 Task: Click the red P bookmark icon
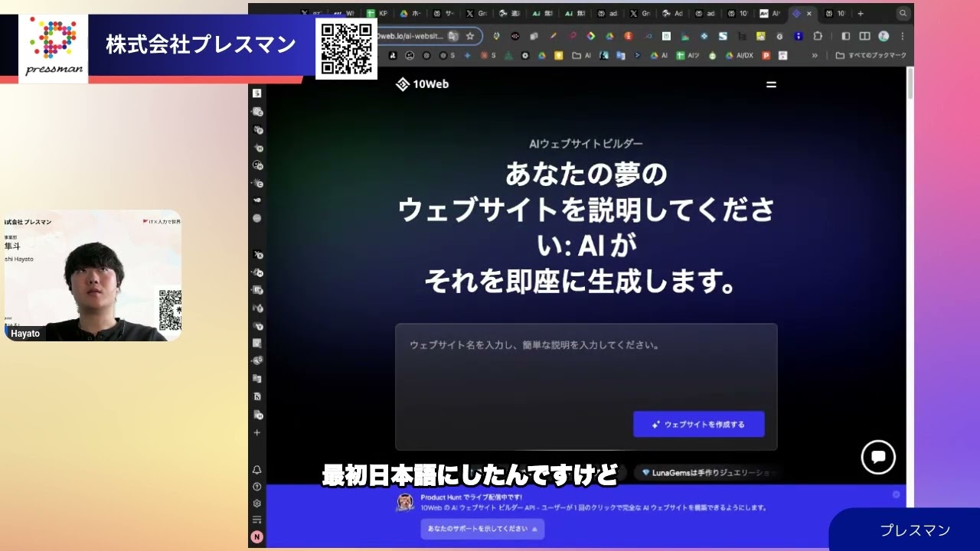coord(766,56)
